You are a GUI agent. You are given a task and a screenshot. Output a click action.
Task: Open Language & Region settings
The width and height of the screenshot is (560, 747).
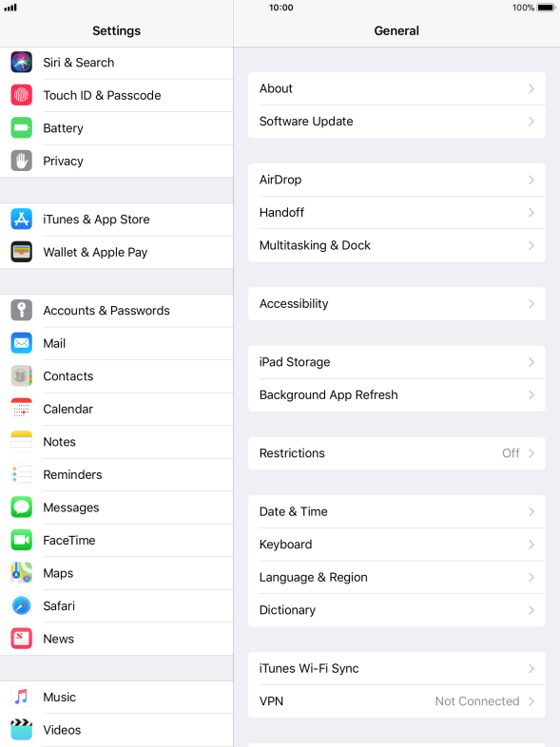tap(396, 578)
